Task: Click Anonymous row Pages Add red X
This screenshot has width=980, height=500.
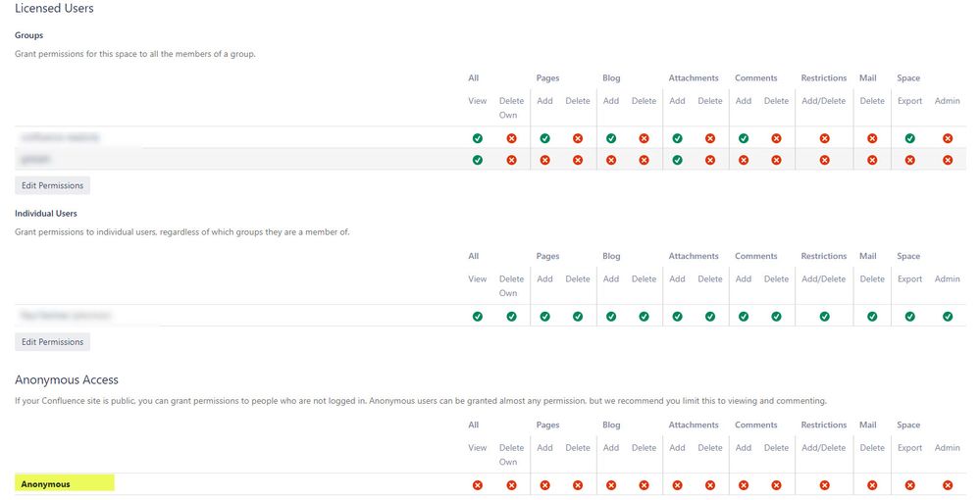Action: click(545, 485)
